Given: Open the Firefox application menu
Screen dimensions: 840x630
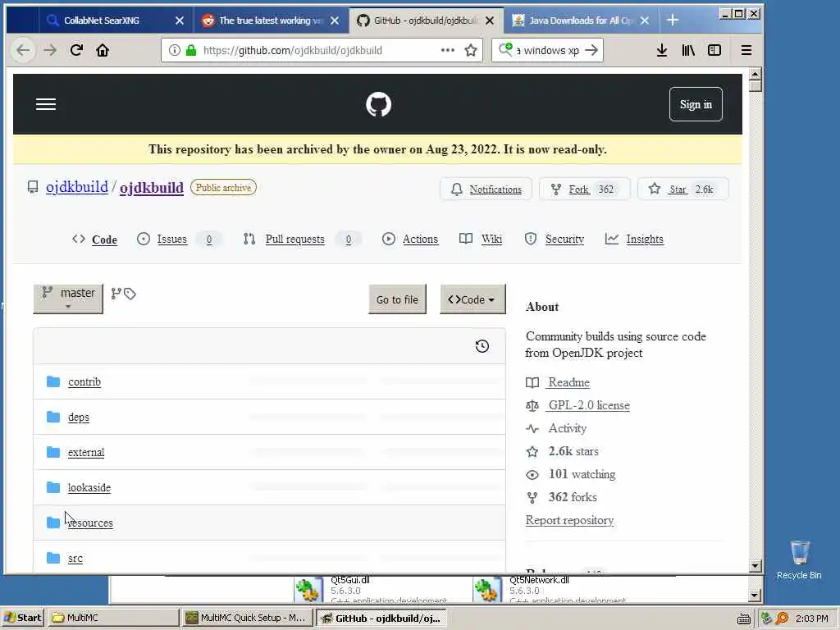Looking at the screenshot, I should 746,50.
